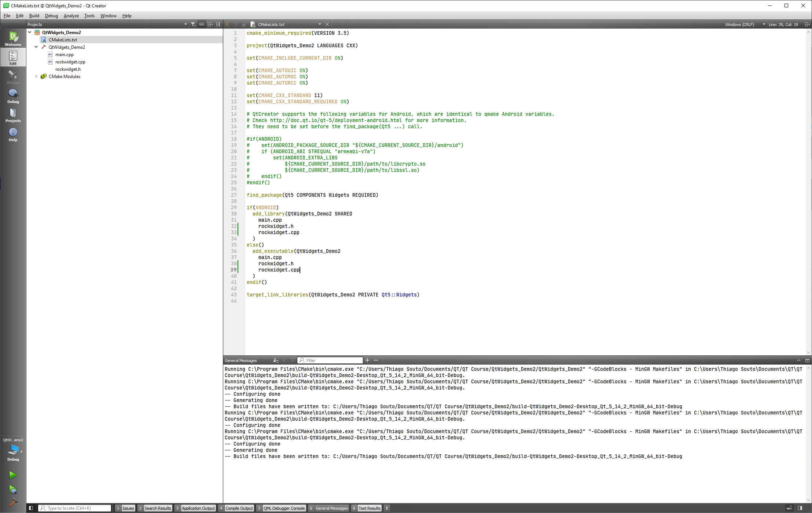Clear General Messages output pane
Image resolution: width=812 pixels, height=513 pixels.
(x=276, y=361)
